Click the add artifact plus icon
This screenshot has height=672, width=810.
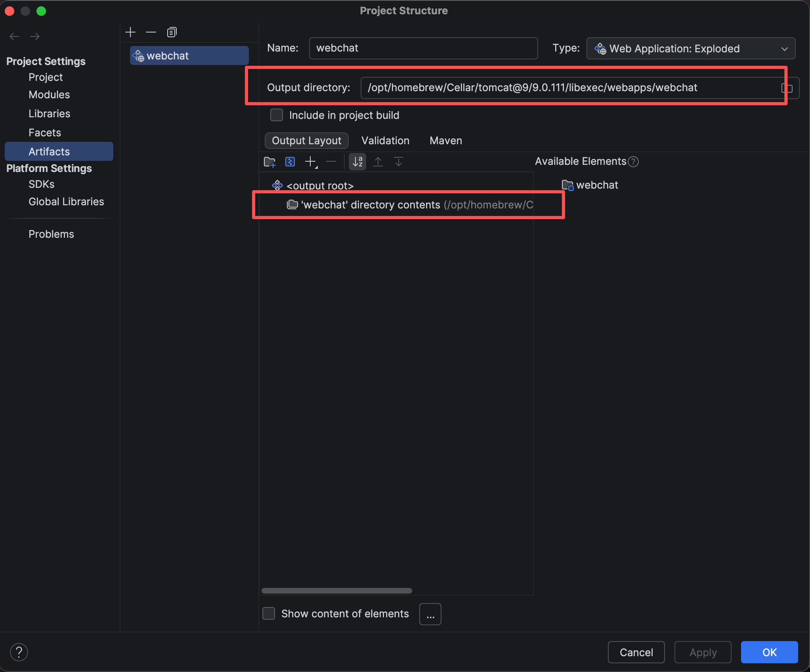pos(130,32)
